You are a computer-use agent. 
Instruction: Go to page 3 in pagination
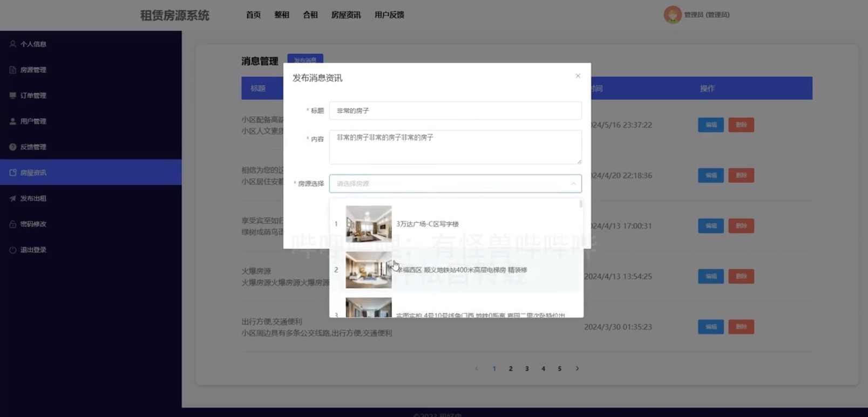(527, 368)
